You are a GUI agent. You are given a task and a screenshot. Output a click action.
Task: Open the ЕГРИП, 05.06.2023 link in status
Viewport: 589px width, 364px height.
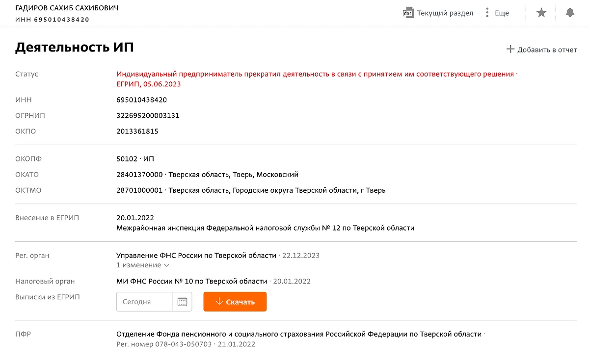click(148, 83)
